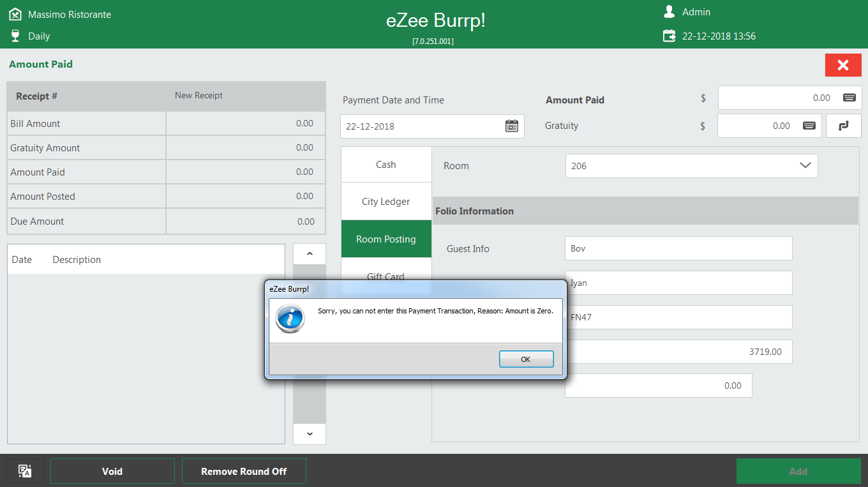Click the wine glass icon beside Daily
The height and width of the screenshot is (487, 868).
15,36
